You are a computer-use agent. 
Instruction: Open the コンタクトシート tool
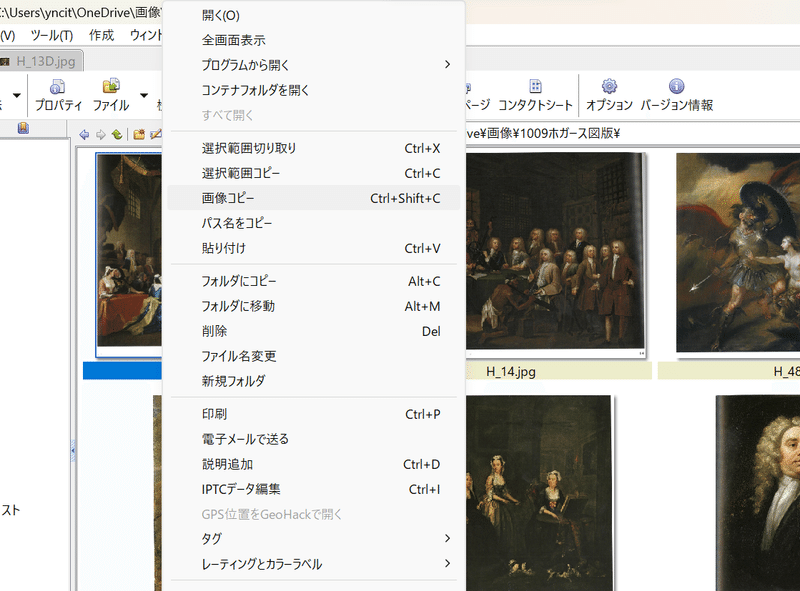click(535, 95)
